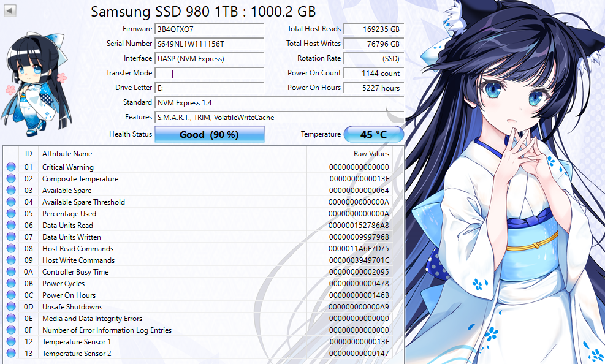Click the Interface field UASP (NVM Express)
Screen dimensions: 605x364
click(209, 58)
